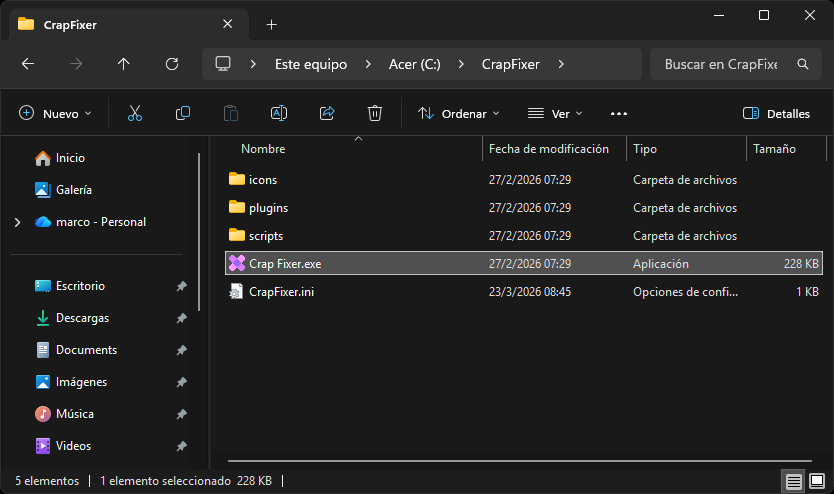Click the Aplicación type cell
Screen dimensions: 834x494
[x=661, y=264]
